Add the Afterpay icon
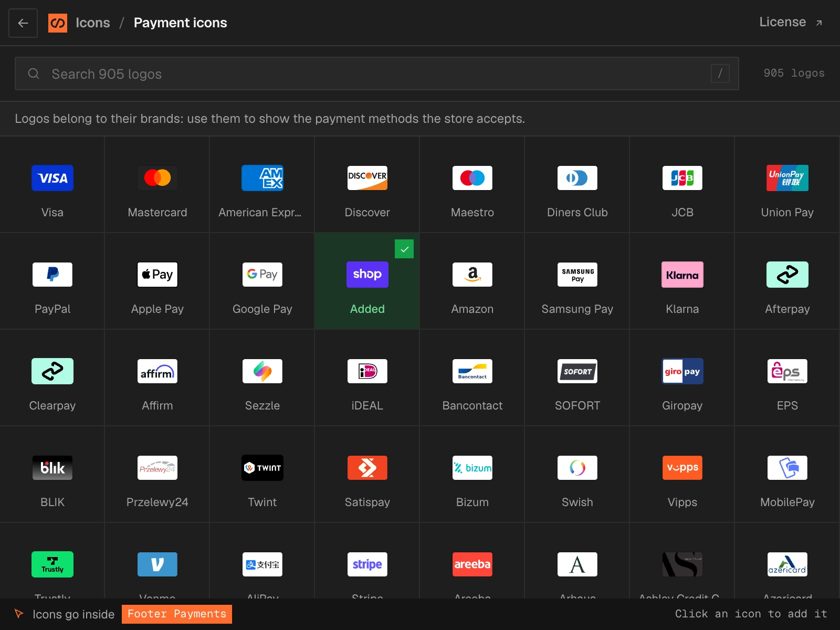 (787, 281)
